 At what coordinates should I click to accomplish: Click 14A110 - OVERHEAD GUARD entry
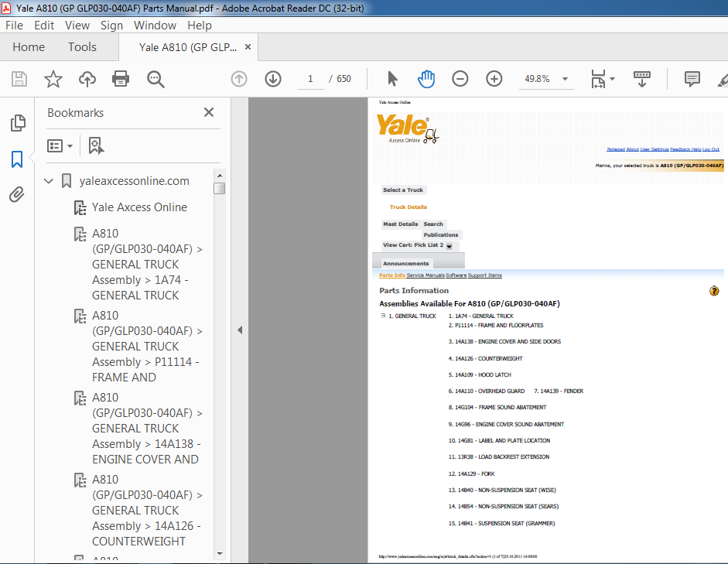pyautogui.click(x=486, y=391)
